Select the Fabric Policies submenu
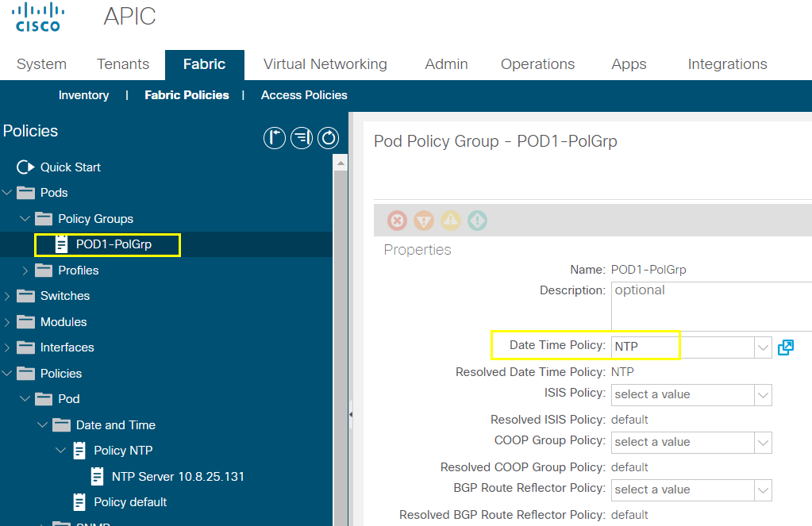The height and width of the screenshot is (526, 812). point(187,95)
